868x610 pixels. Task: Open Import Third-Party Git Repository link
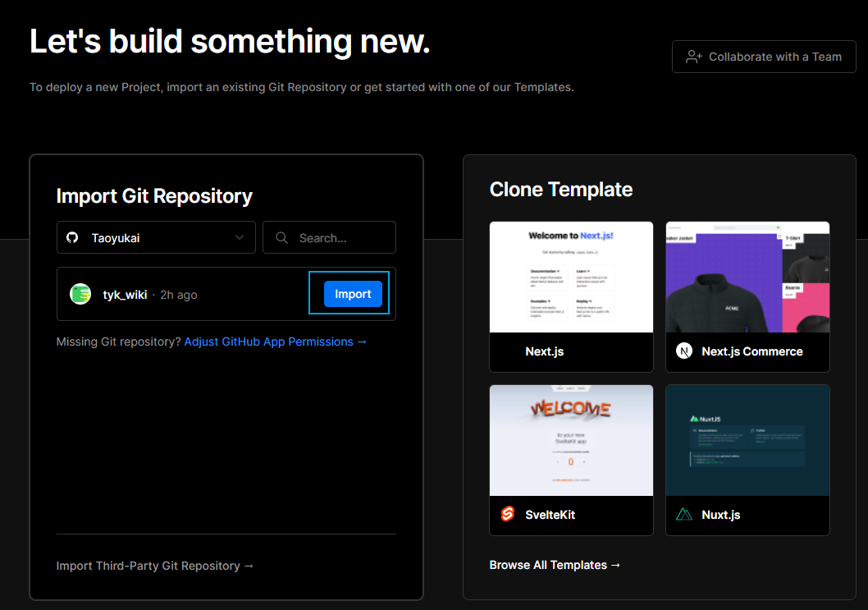pyautogui.click(x=155, y=566)
